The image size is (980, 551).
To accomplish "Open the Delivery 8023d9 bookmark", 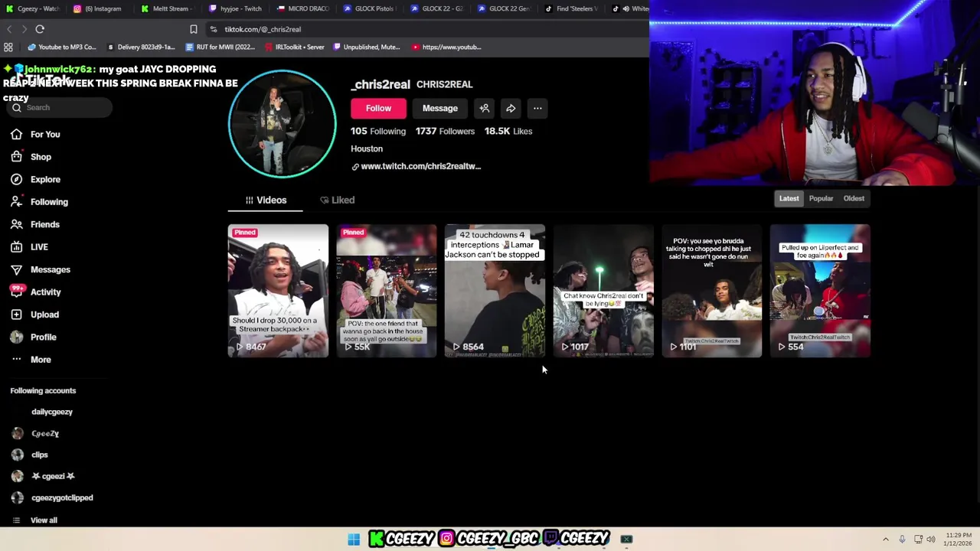I will click(x=142, y=47).
